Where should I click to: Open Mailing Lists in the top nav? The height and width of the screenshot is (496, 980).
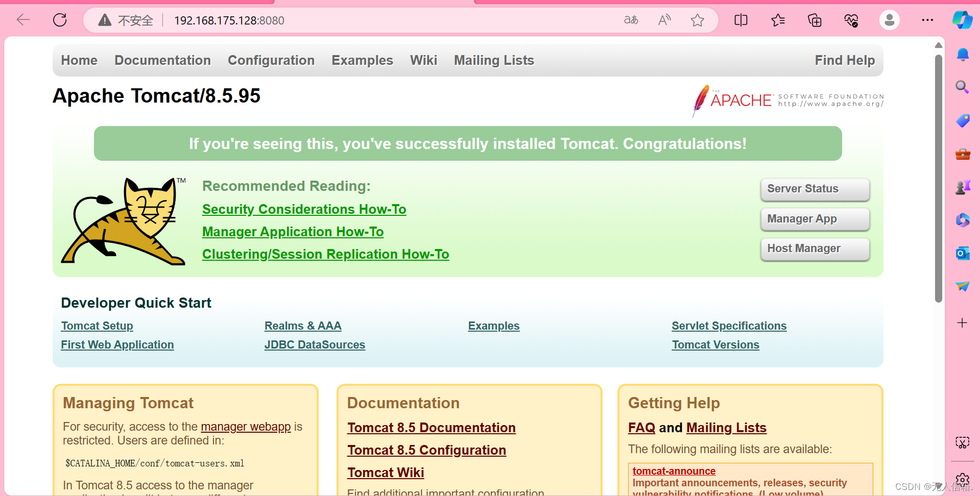click(x=494, y=60)
